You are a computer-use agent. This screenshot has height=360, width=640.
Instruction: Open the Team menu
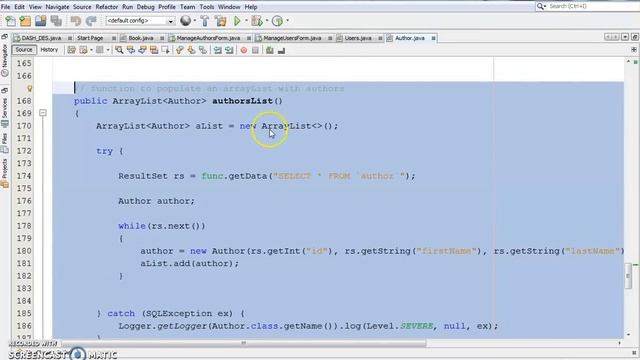click(187, 7)
